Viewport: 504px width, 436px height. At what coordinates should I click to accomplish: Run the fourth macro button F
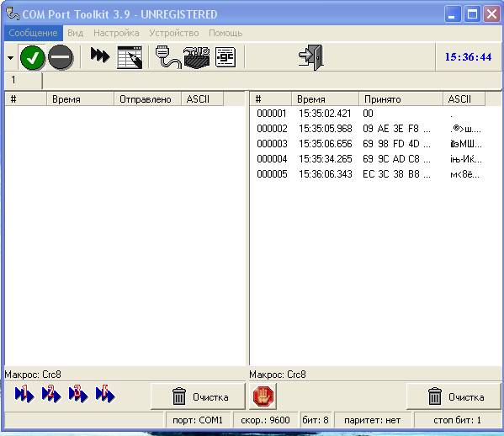click(105, 394)
